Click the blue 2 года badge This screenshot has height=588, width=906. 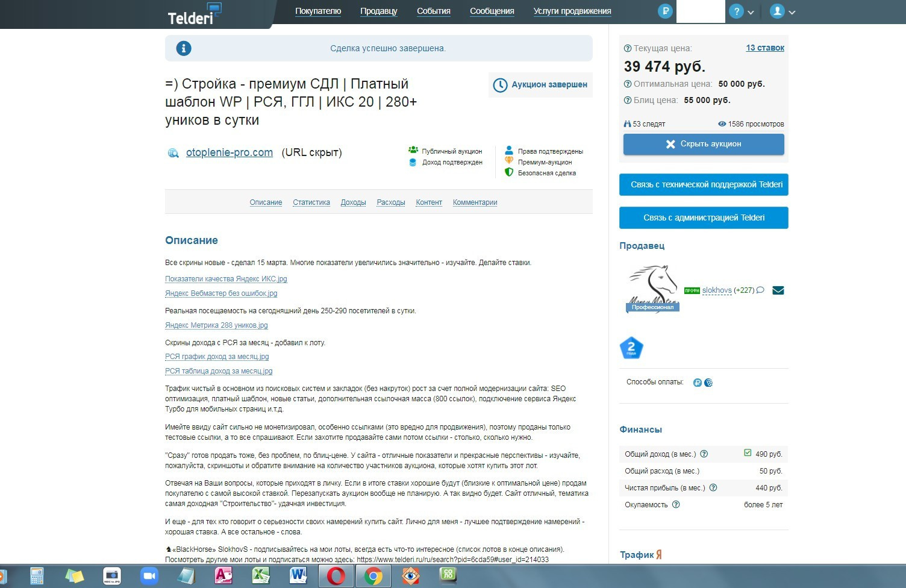pyautogui.click(x=631, y=348)
